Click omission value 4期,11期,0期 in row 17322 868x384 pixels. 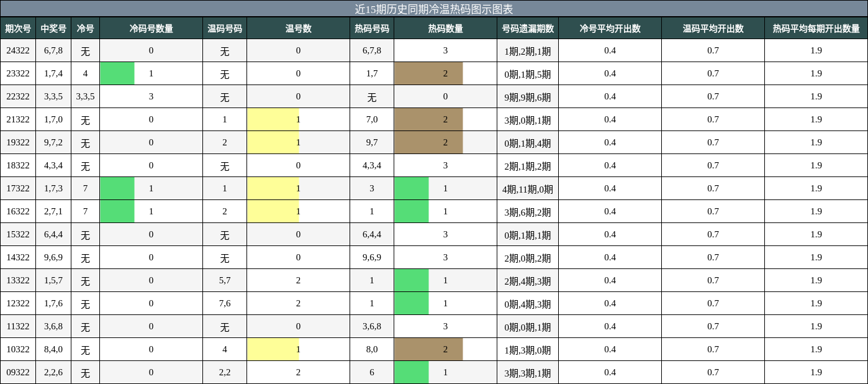[x=527, y=188]
